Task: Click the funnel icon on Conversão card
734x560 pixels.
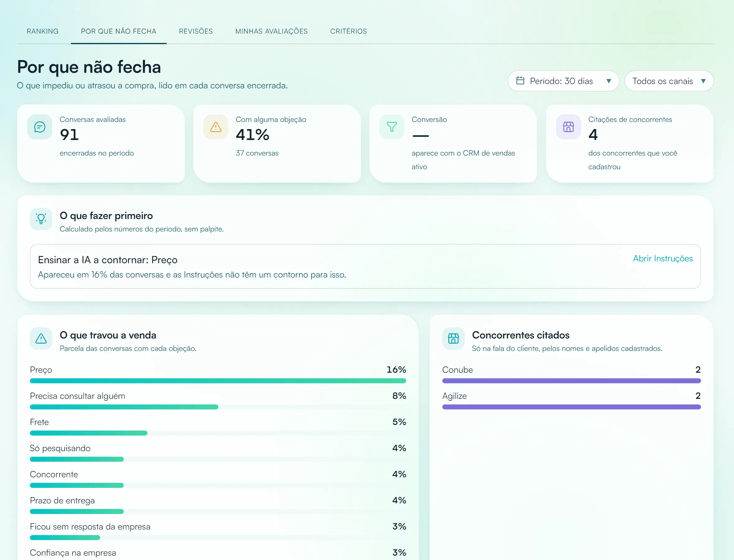Action: point(392,127)
